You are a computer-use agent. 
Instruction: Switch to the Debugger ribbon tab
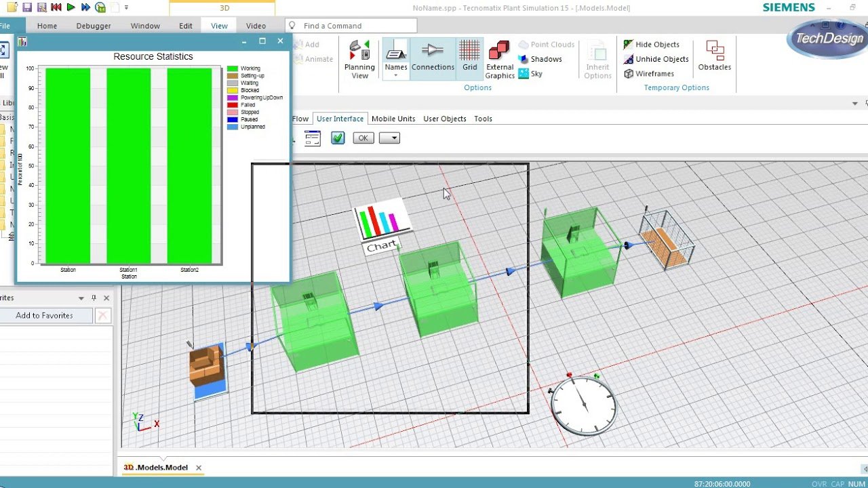(x=94, y=26)
